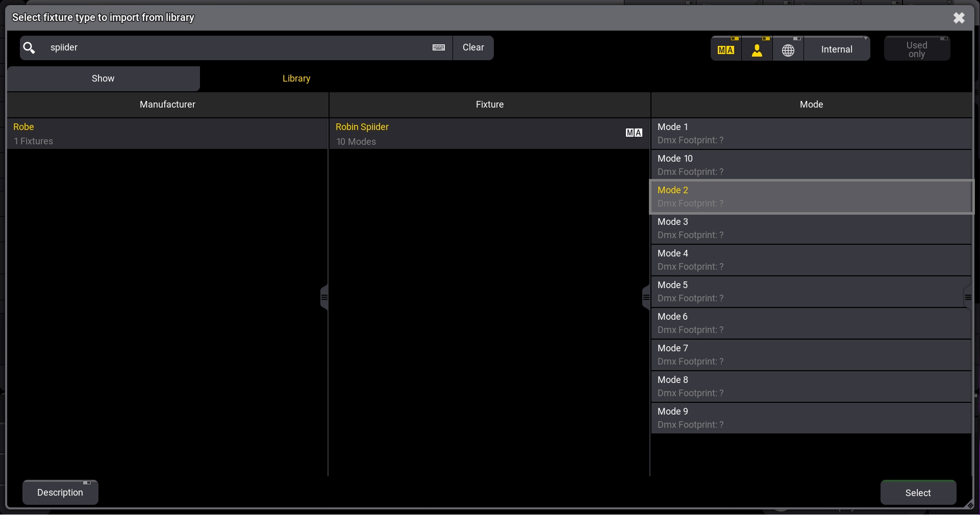Switch to the Show tab
Viewport: 980px width, 515px height.
pos(103,79)
